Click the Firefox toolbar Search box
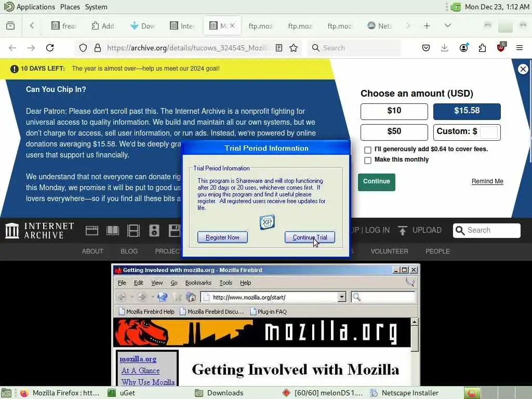The height and width of the screenshot is (399, 532). coord(354,48)
